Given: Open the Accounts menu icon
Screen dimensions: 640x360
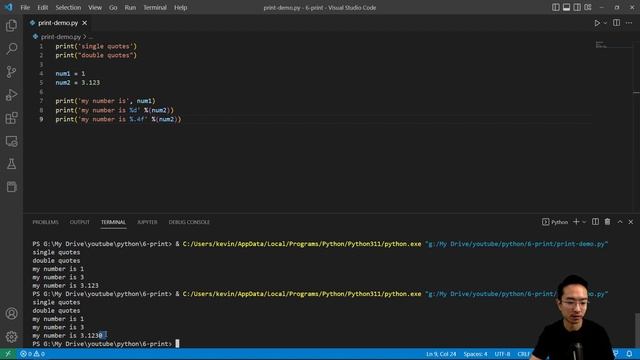Looking at the screenshot, I should click(x=11, y=313).
